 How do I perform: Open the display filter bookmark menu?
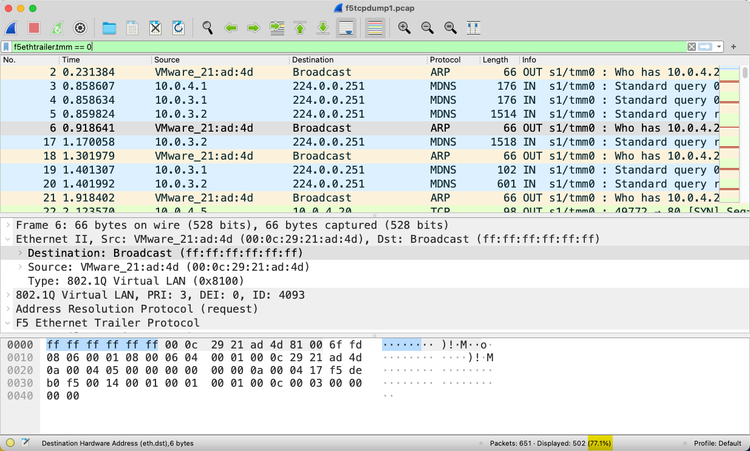(7, 47)
